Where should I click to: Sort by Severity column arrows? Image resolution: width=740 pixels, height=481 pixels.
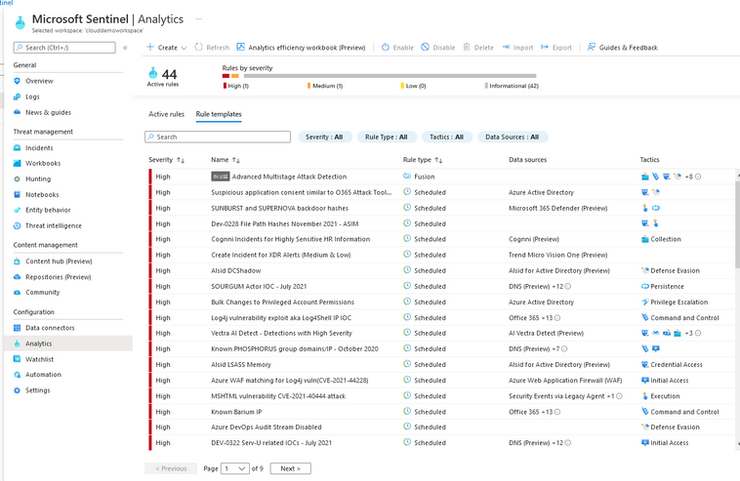[x=180, y=160]
